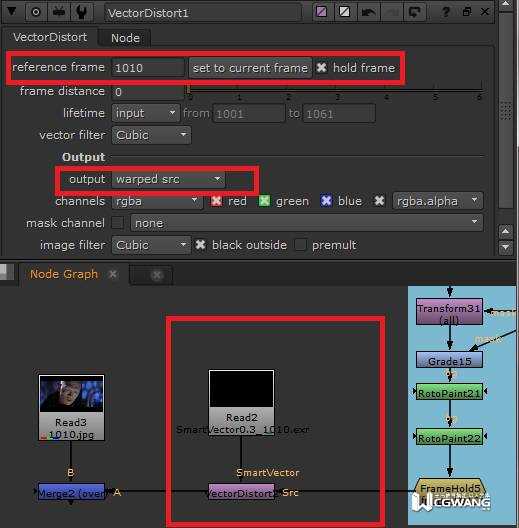519x528 pixels.
Task: Edit the frame distance value
Action: 148,92
